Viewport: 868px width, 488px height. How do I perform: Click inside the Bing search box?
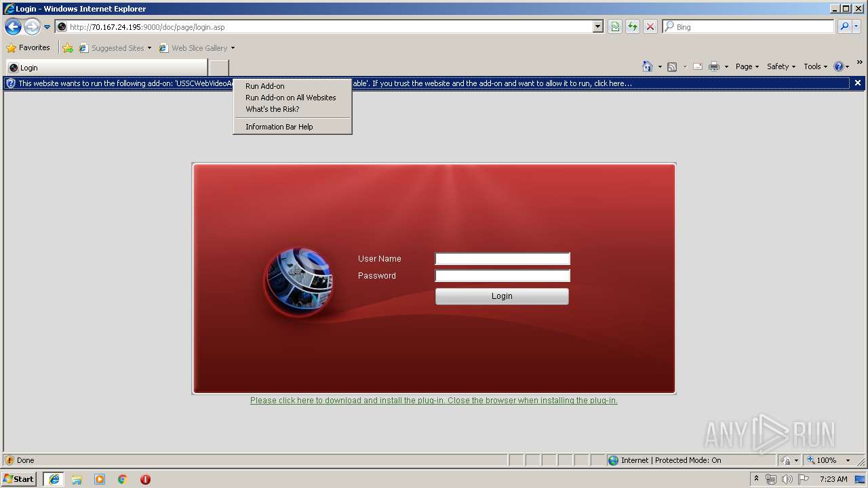(749, 27)
